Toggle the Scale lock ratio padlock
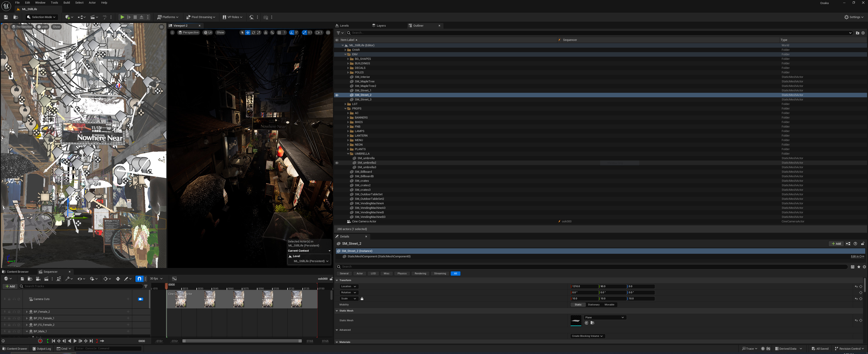868x354 pixels. pyautogui.click(x=362, y=299)
